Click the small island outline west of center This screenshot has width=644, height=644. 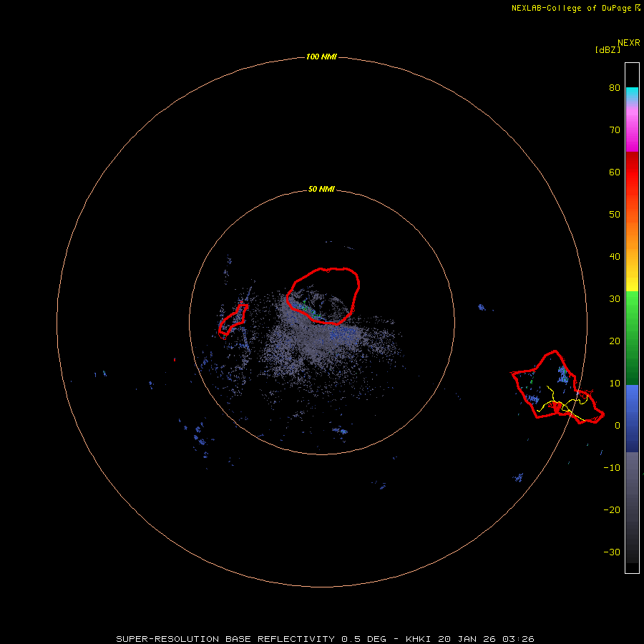coord(233,321)
